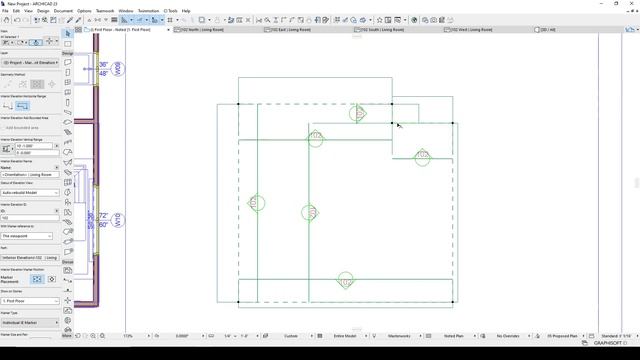Click the Interior Elevation ID field 102
Image resolution: width=640 pixels, height=360 pixels.
click(30, 218)
